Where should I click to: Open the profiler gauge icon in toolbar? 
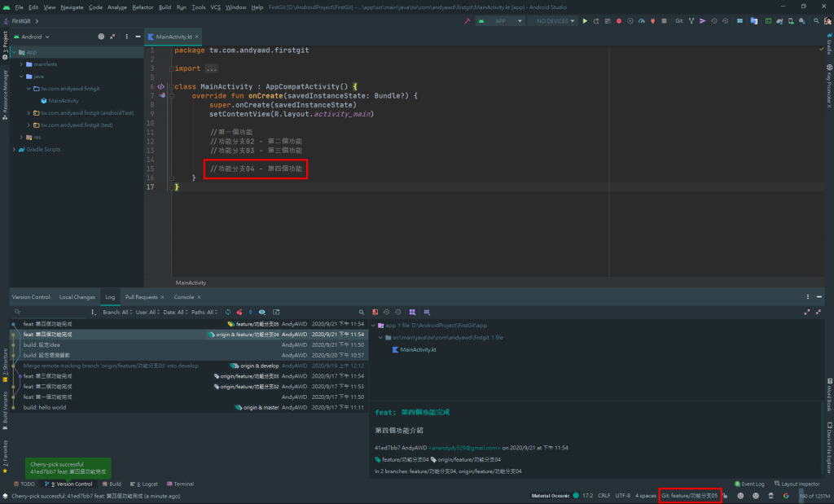[642, 21]
